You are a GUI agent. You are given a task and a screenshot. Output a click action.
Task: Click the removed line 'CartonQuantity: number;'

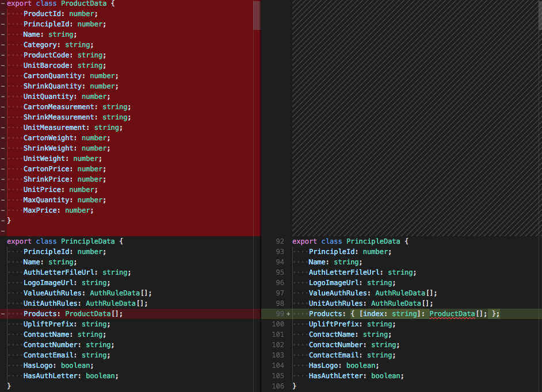click(71, 76)
